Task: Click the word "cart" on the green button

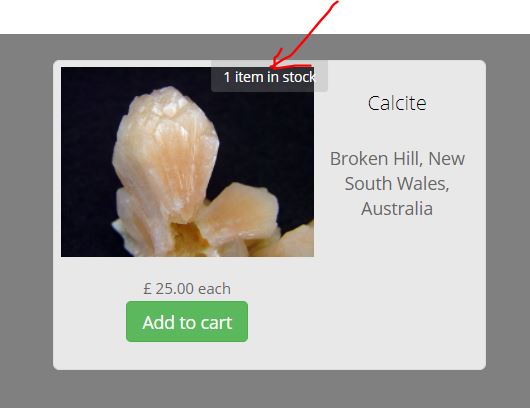Action: pyautogui.click(x=216, y=322)
